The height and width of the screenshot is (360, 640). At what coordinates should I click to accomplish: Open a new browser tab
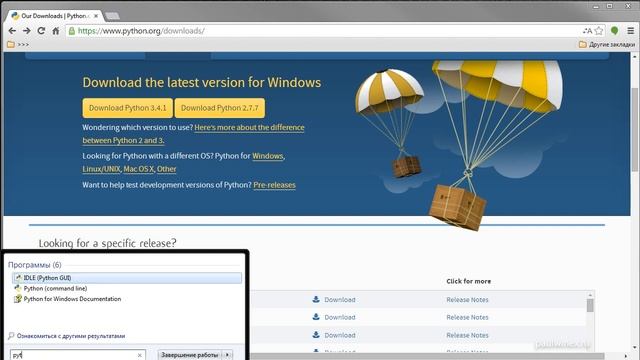[112, 16]
